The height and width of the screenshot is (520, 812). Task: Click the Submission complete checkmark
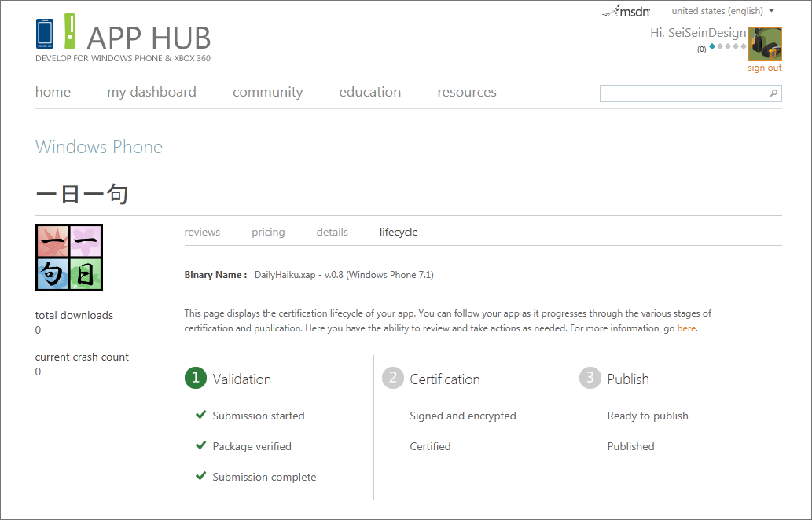click(201, 475)
